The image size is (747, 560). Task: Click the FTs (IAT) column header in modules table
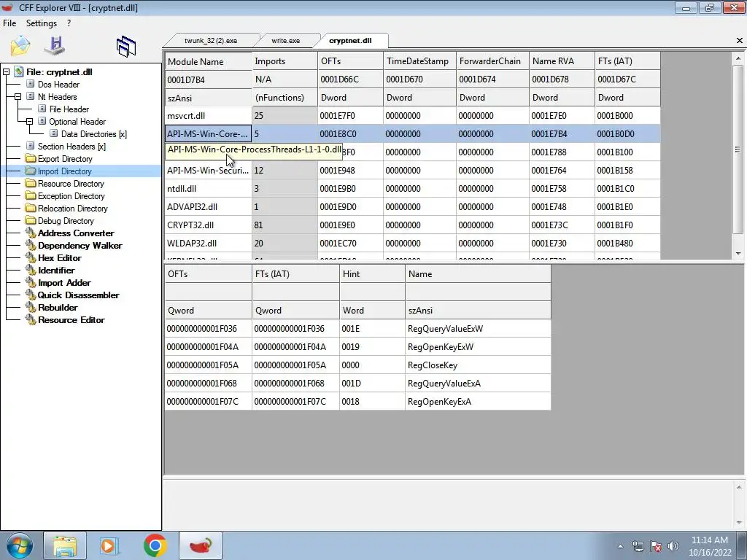[x=627, y=61]
